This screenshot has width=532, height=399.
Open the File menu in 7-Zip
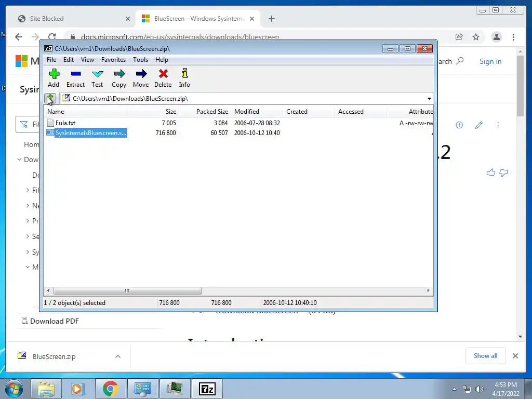pyautogui.click(x=51, y=60)
